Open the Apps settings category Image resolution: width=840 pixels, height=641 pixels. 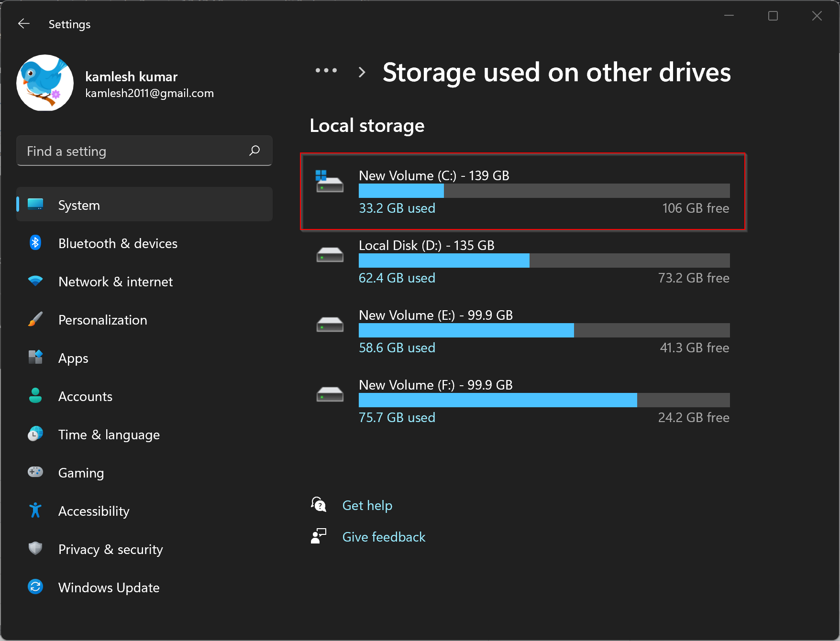(x=73, y=358)
